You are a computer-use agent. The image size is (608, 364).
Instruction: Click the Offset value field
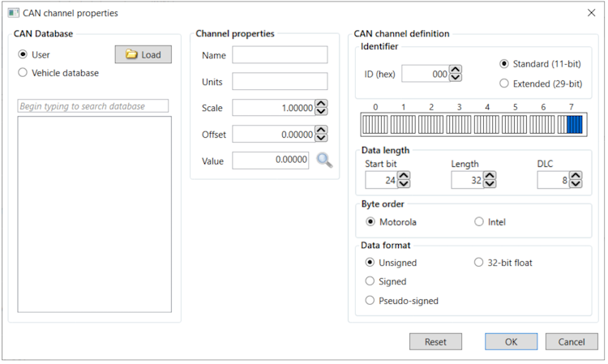pyautogui.click(x=274, y=134)
